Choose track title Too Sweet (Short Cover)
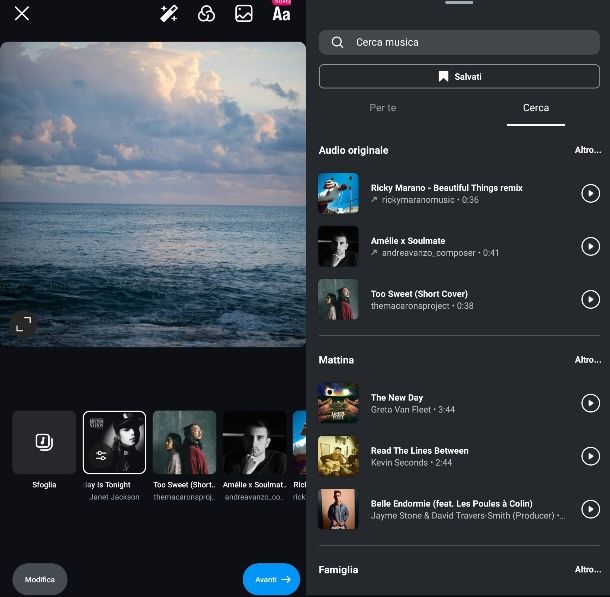 point(419,294)
